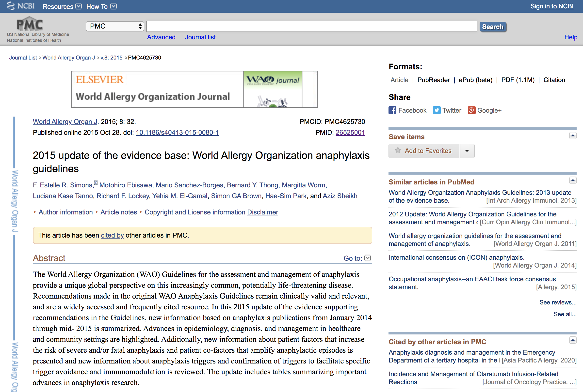This screenshot has width=583, height=392.
Task: Open author Richard F. Lockey
Action: [123, 196]
